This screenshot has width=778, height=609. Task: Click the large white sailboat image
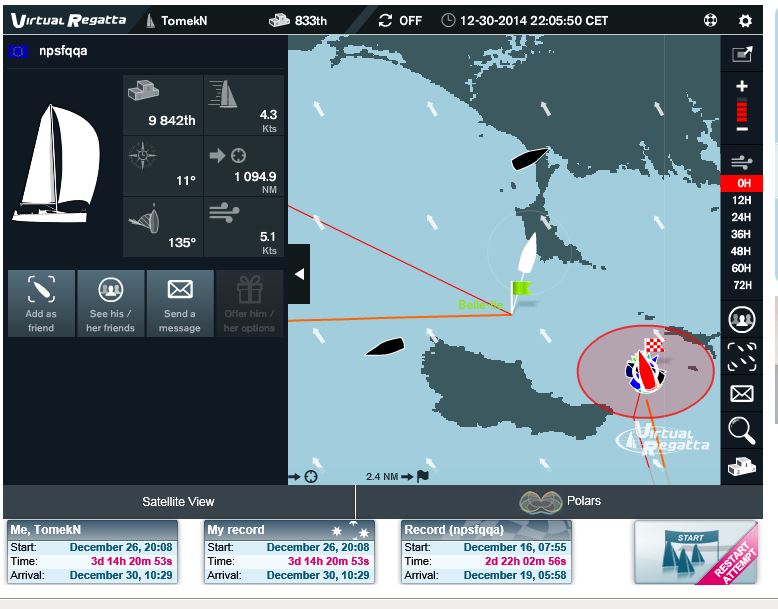(56, 163)
